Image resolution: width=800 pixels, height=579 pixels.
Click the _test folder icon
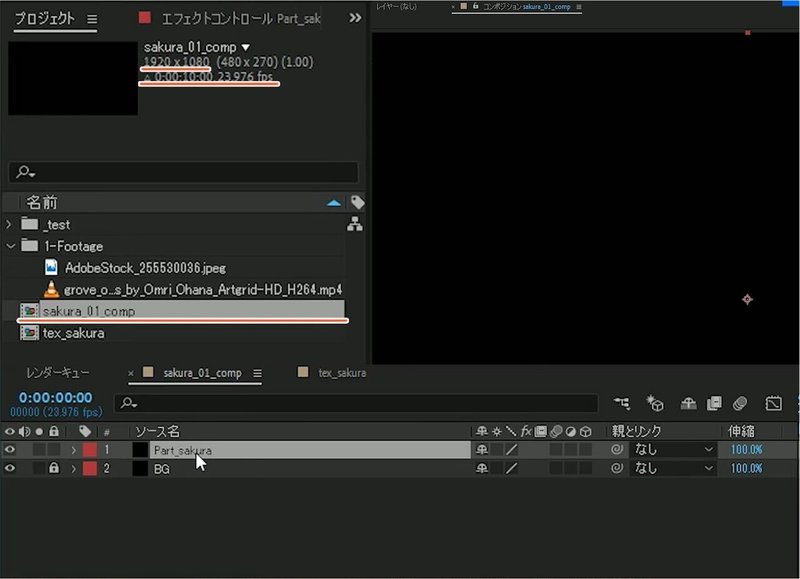point(30,224)
